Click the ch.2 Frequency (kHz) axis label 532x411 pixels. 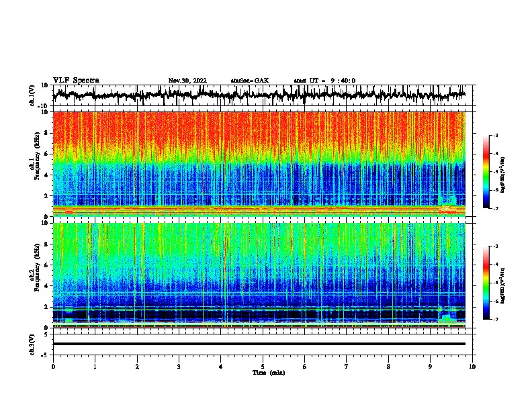click(x=34, y=267)
